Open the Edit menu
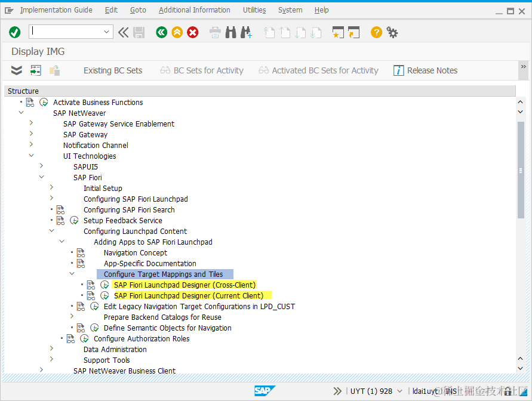532x401 pixels. pyautogui.click(x=111, y=10)
